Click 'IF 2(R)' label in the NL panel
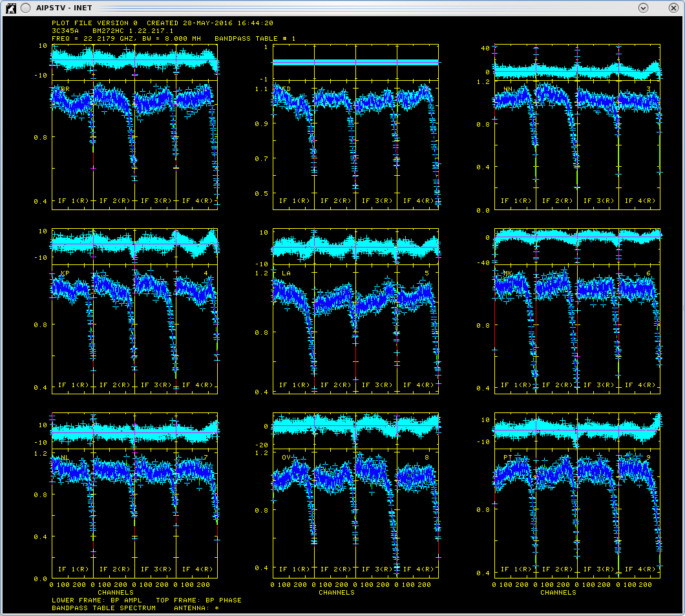This screenshot has height=616, width=685. click(x=115, y=569)
